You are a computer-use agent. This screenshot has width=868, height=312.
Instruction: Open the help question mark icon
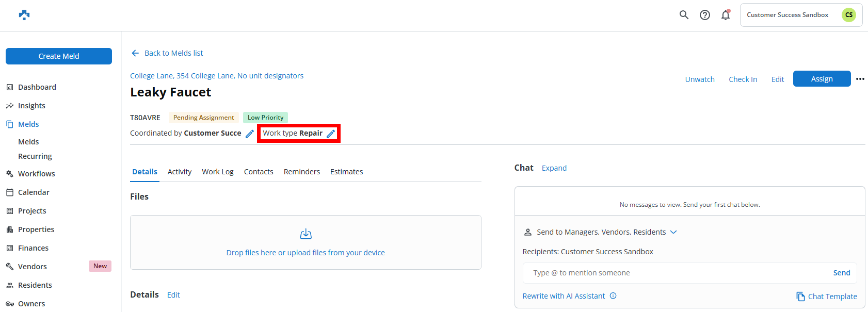click(x=704, y=15)
